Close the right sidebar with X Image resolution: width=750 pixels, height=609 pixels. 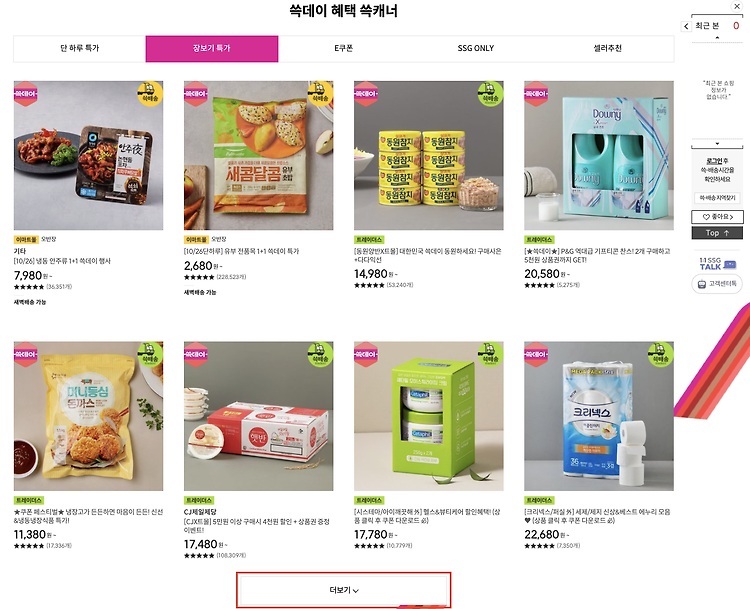[737, 6]
